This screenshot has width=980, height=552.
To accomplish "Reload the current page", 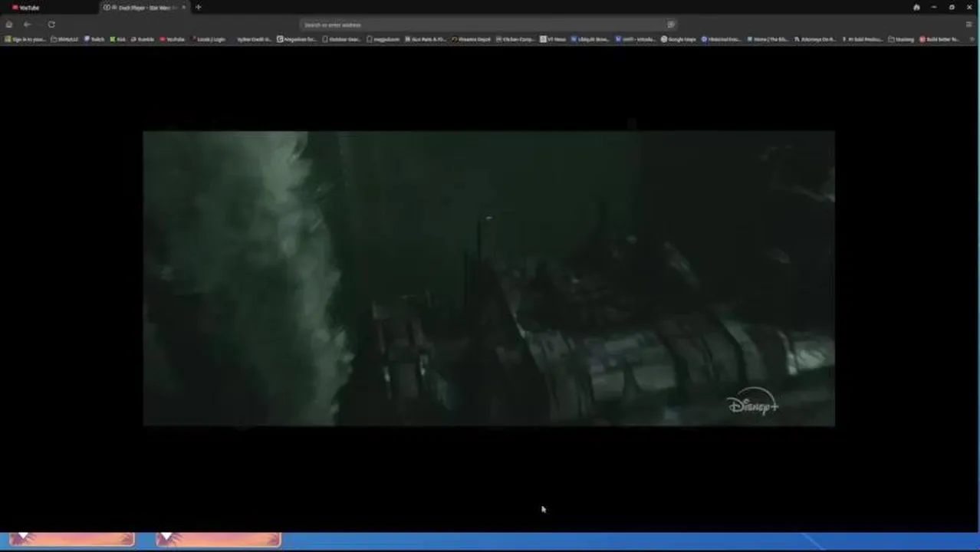I will click(x=51, y=25).
